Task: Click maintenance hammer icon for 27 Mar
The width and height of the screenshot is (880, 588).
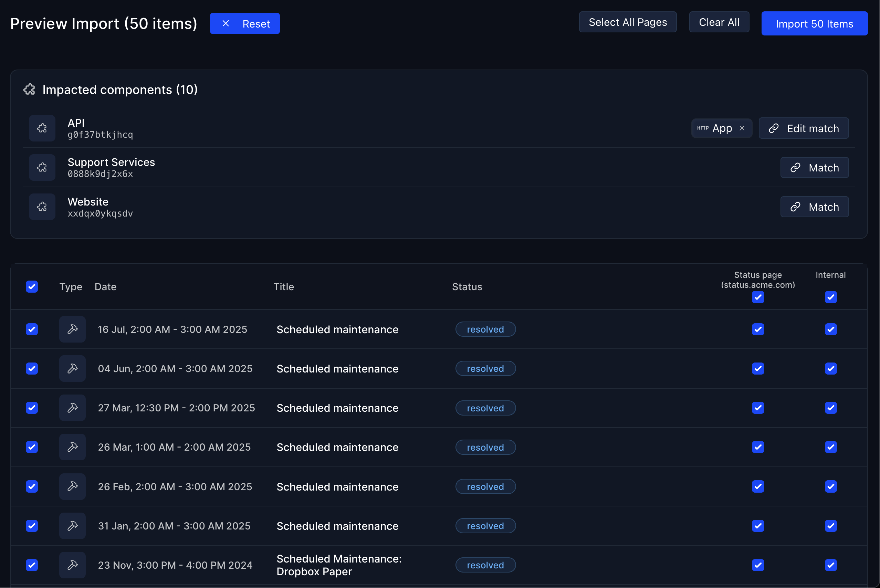Action: pos(72,408)
